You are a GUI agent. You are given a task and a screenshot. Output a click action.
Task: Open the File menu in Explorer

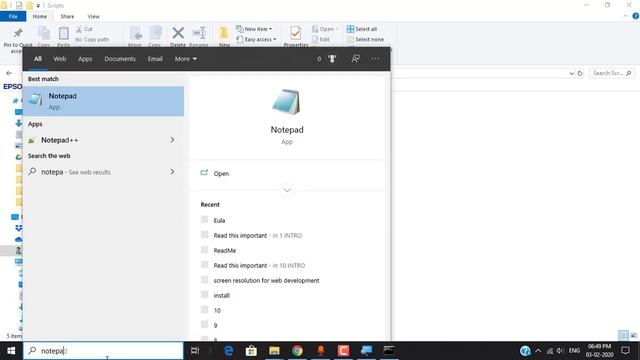coord(13,16)
